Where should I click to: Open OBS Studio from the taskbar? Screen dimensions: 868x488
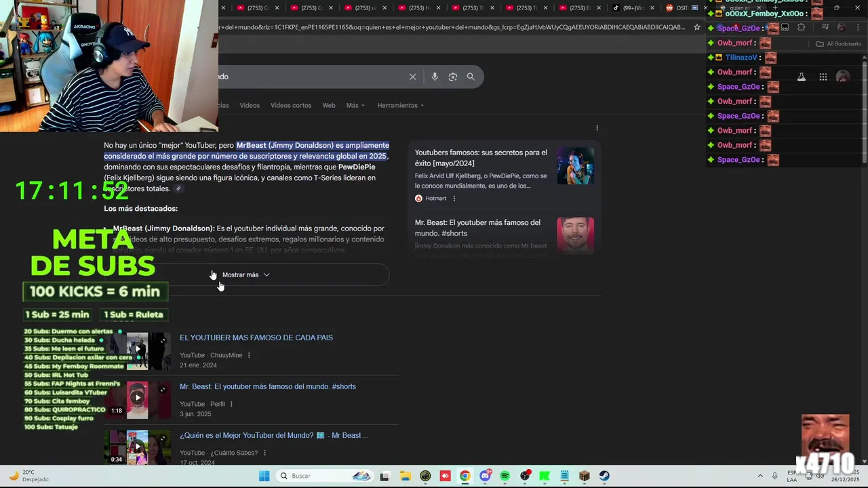point(525,476)
